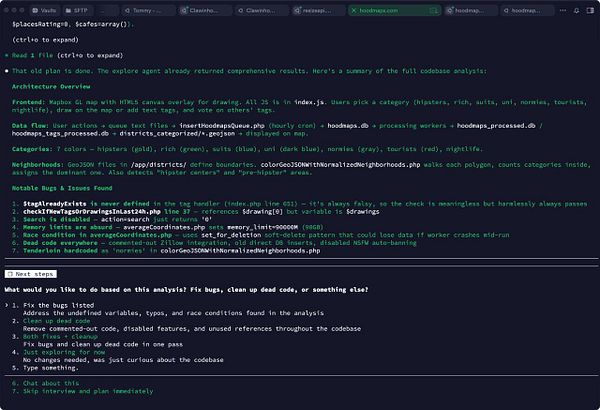The width and height of the screenshot is (600, 410).
Task: Open the more tabs ellipsis menu
Action: pos(562,11)
